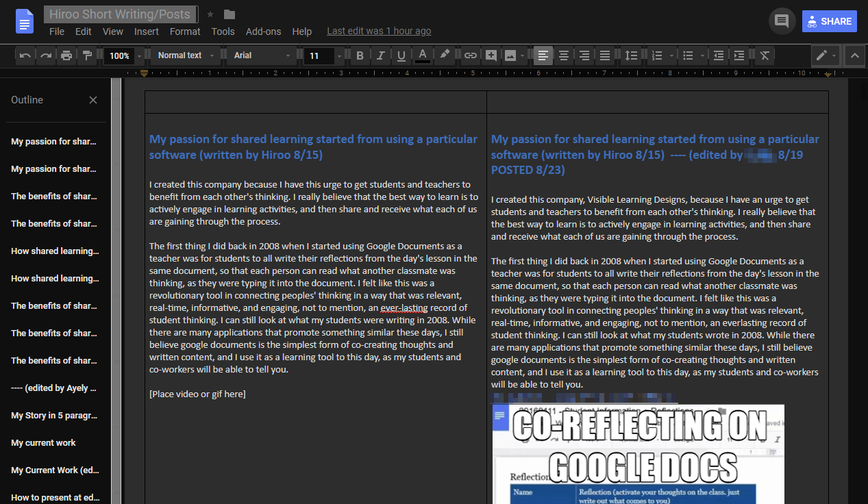
Task: Add a comment from the toolbar
Action: (491, 55)
